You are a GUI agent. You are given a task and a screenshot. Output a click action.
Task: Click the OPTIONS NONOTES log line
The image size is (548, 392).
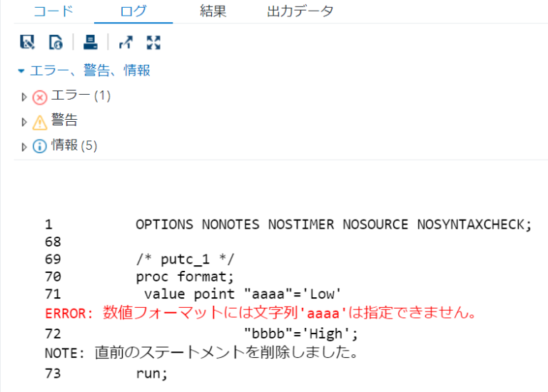point(333,224)
